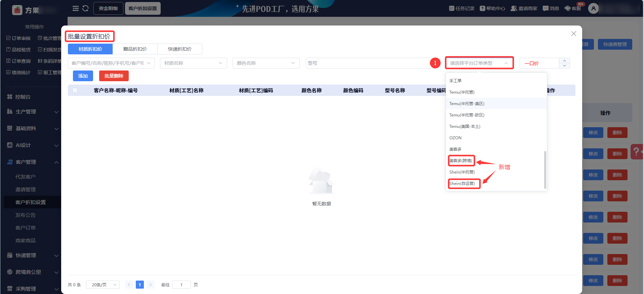The height and width of the screenshot is (294, 644).
Task: Open 品检验货 shortcut
Action: (18, 50)
